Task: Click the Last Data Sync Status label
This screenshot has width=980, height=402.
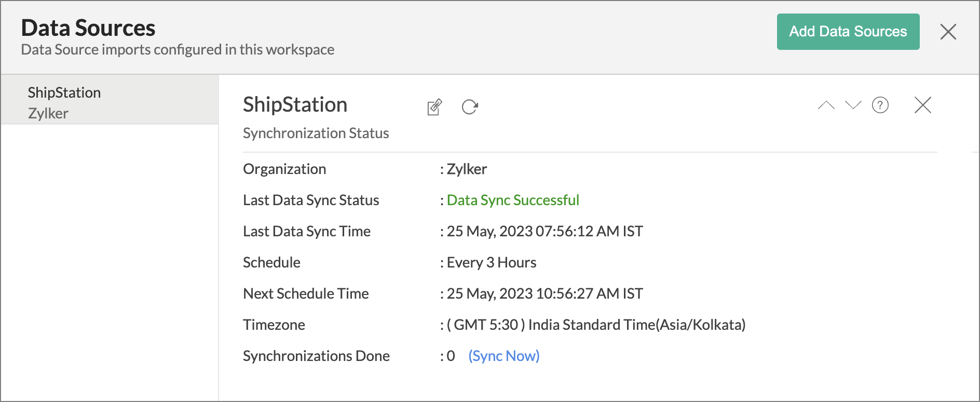Action: tap(311, 200)
